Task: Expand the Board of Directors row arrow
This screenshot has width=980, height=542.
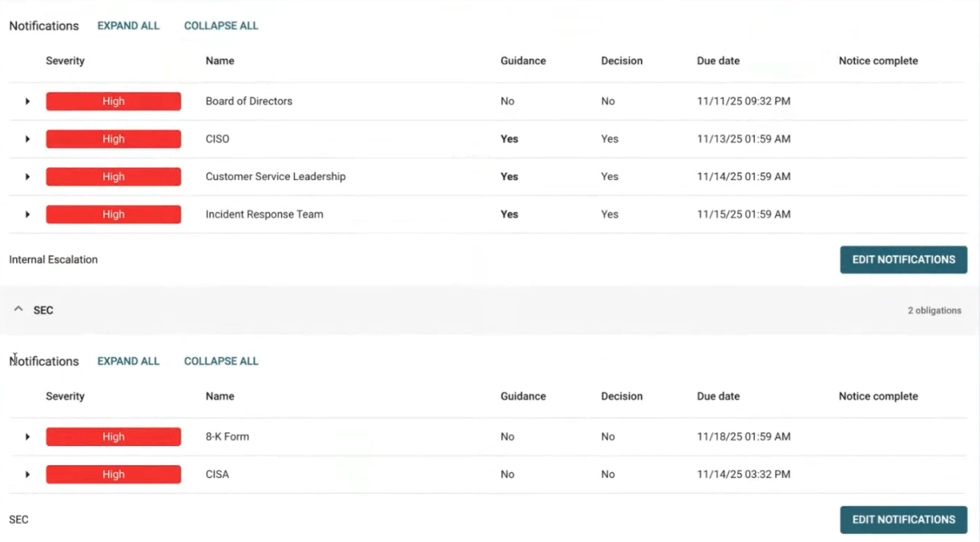Action: [27, 102]
